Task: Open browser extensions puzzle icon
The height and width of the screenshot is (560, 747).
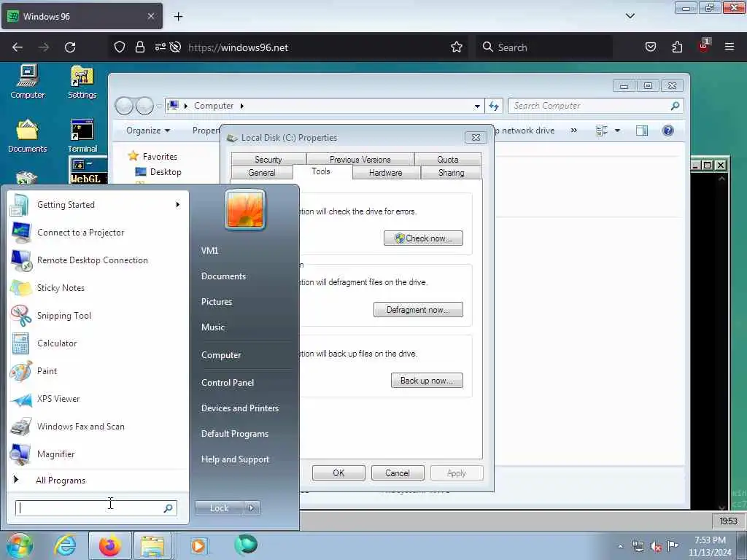Action: [x=677, y=47]
